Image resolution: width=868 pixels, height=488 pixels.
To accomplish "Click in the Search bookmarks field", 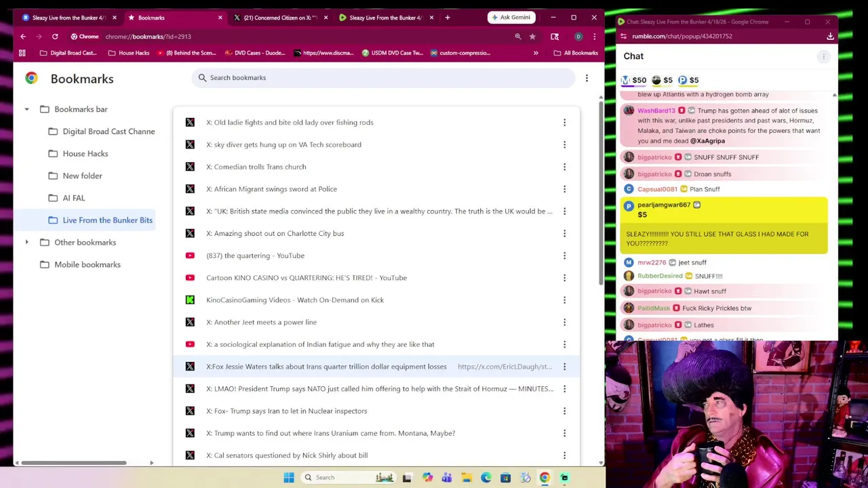I will [x=384, y=78].
